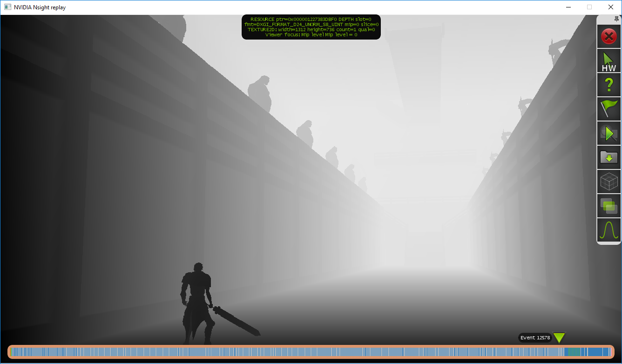Screen dimensions: 622x364
Task: Toggle the pin icon atop the HUD toolbar
Action: click(617, 19)
